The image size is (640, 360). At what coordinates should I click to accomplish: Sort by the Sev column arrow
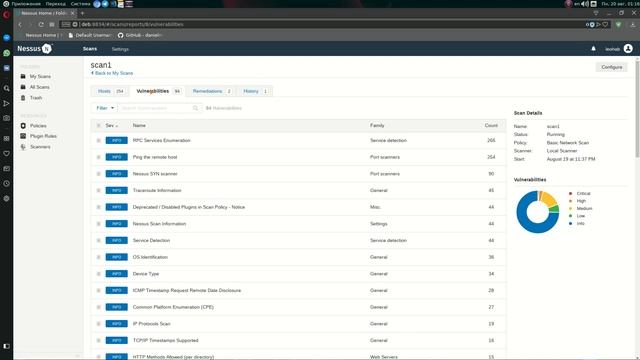coord(117,126)
